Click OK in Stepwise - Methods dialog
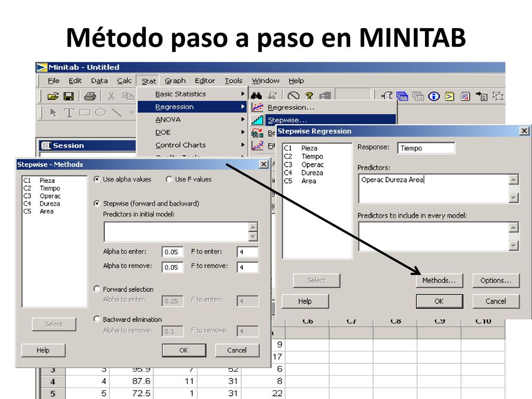The height and width of the screenshot is (399, 532). (183, 350)
